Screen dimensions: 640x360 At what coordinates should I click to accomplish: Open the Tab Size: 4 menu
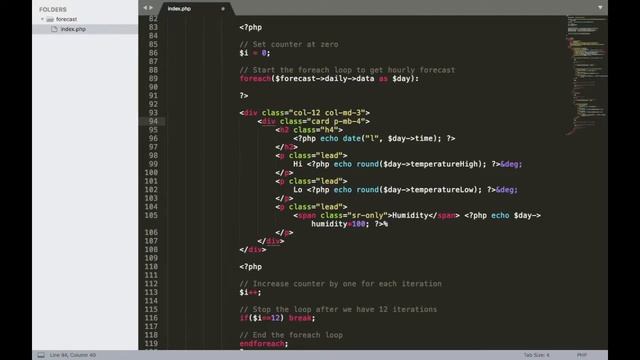pyautogui.click(x=537, y=355)
